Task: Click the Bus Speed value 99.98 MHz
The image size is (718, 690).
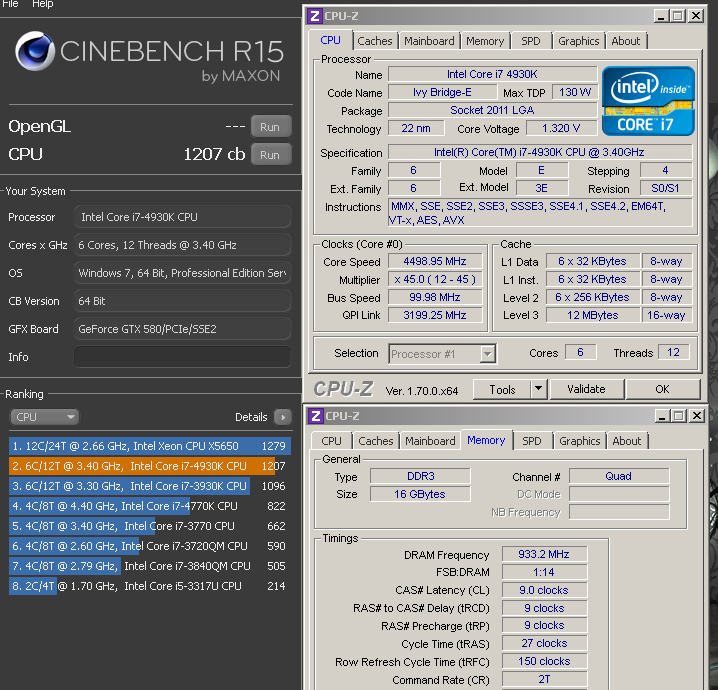Action: (435, 298)
